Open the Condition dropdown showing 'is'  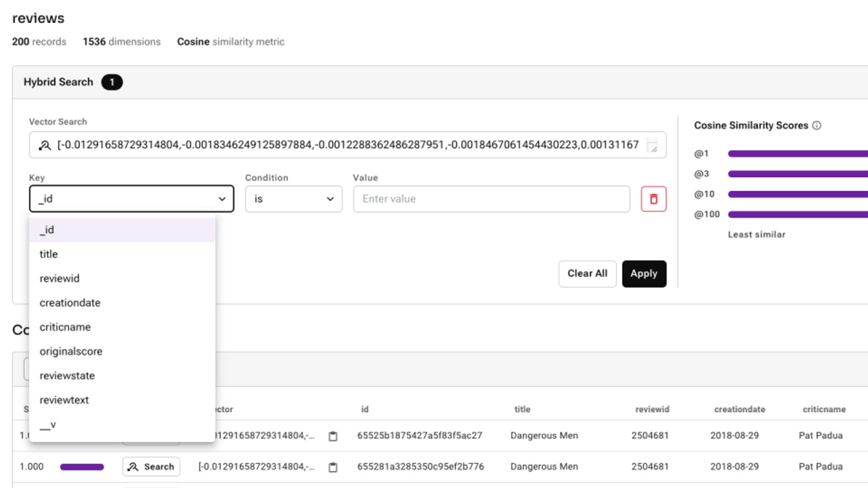(293, 199)
